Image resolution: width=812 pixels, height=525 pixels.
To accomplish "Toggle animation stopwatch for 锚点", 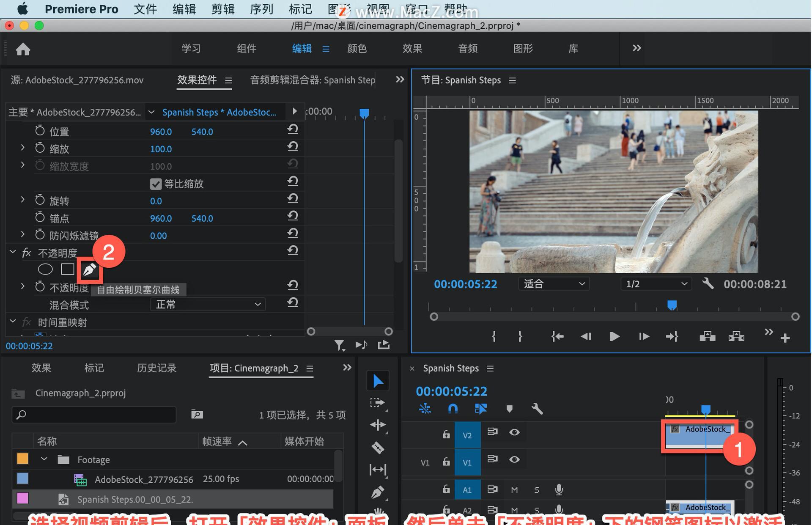I will pos(40,217).
